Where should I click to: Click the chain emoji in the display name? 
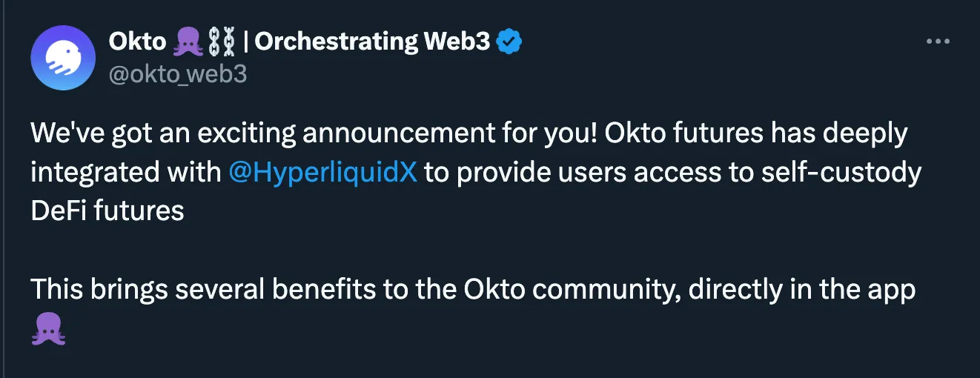[x=222, y=42]
